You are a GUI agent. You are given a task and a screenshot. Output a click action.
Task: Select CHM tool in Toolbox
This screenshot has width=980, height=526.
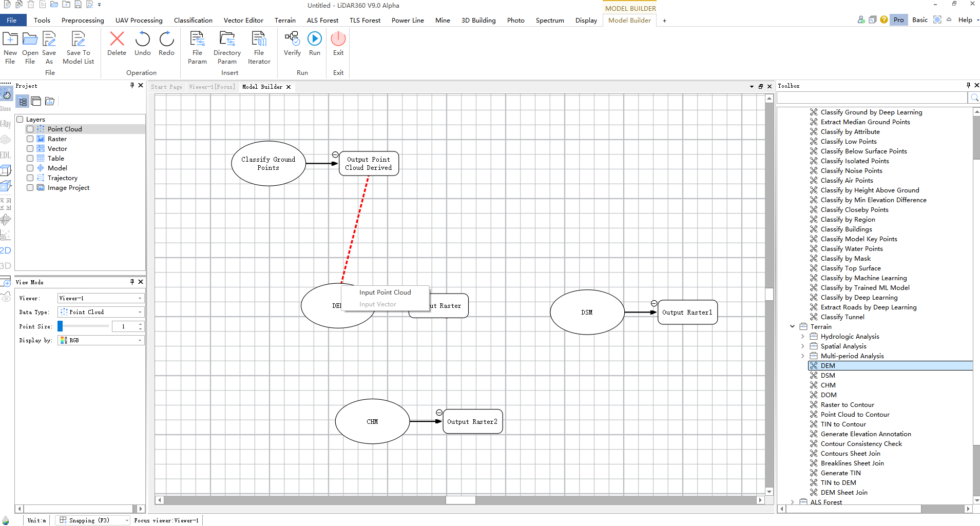(828, 385)
